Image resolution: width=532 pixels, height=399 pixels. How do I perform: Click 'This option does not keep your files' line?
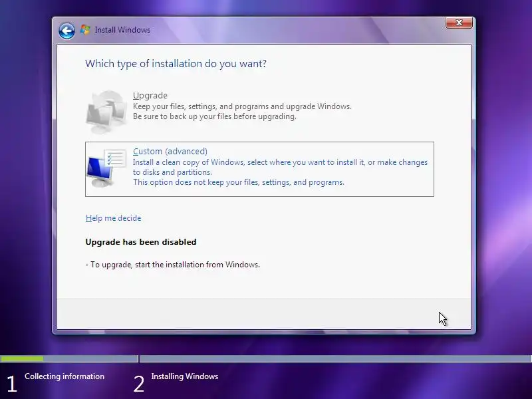[x=239, y=182]
